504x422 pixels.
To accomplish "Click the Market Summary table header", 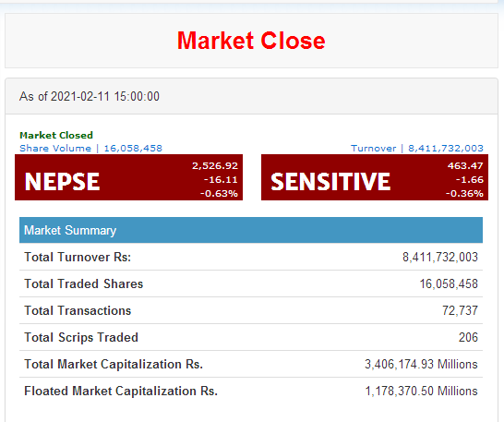I will coord(251,230).
